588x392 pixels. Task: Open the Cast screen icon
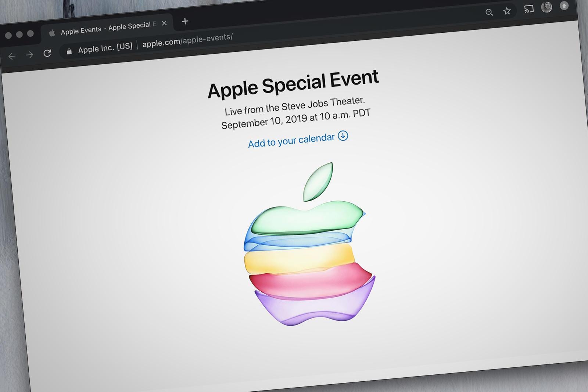pyautogui.click(x=529, y=9)
